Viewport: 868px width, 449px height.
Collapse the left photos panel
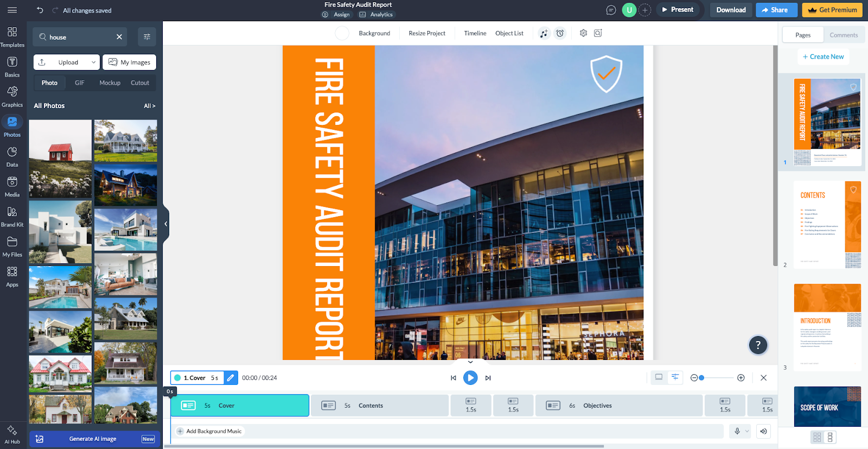(x=165, y=224)
